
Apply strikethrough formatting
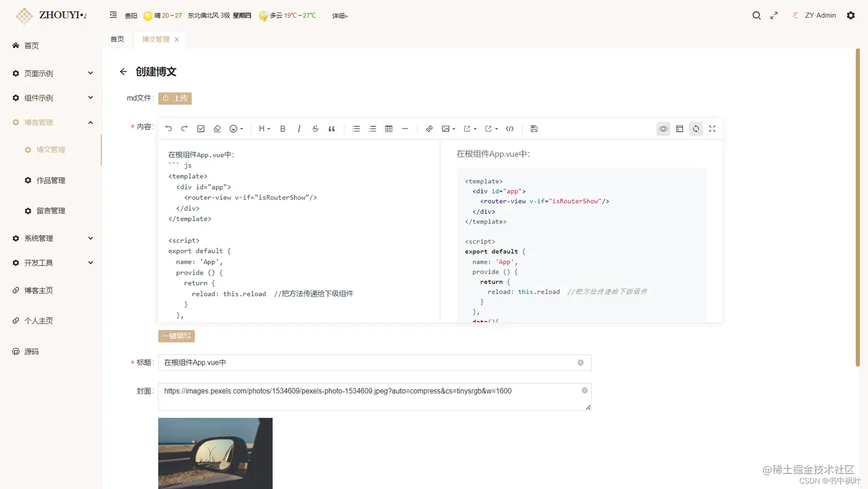[315, 129]
